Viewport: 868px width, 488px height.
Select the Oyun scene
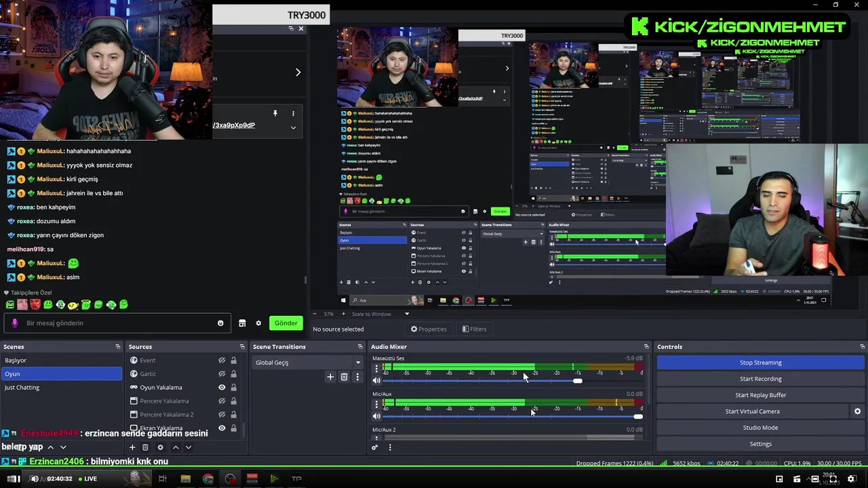click(x=61, y=374)
